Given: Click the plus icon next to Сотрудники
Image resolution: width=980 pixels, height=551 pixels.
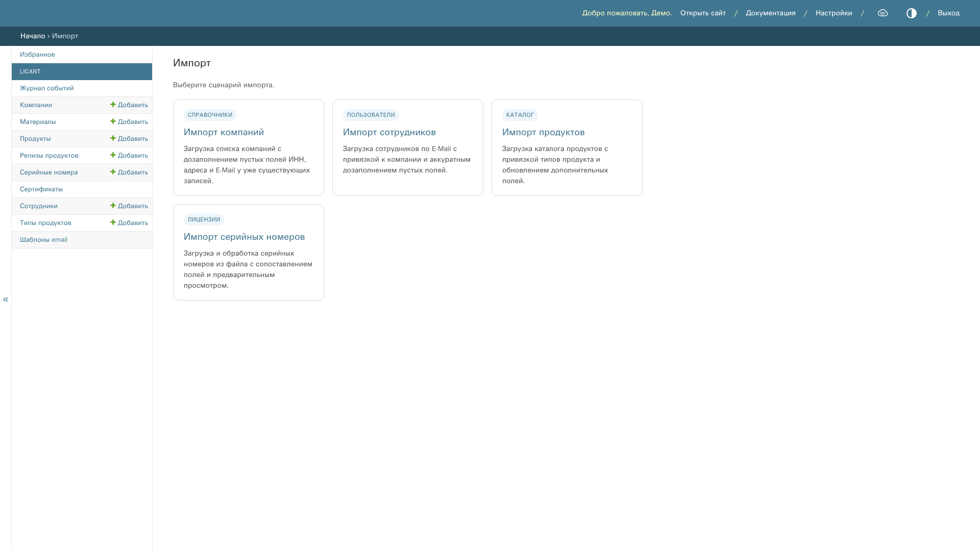Looking at the screenshot, I should click(113, 206).
